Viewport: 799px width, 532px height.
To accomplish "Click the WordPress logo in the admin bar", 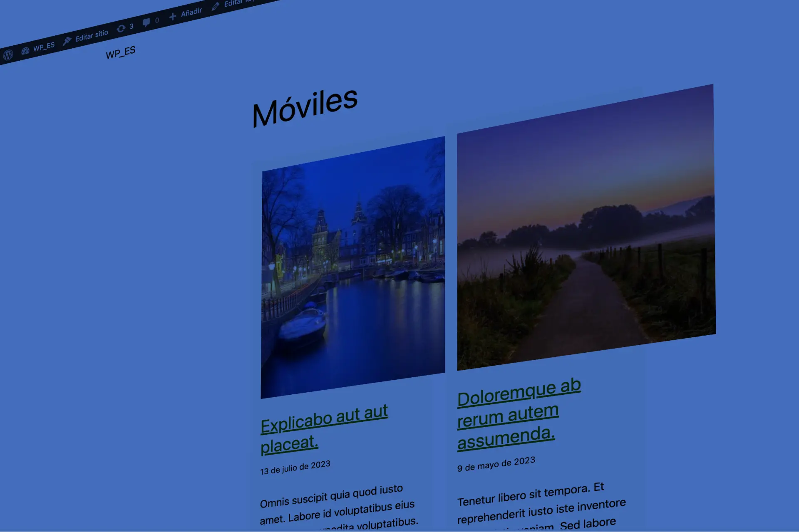I will click(x=8, y=54).
